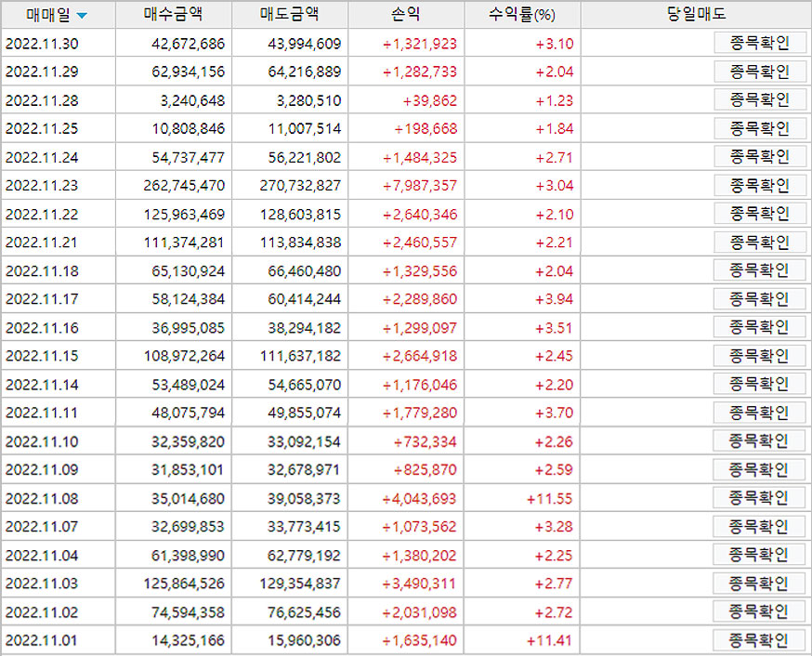Open 종목확인 for 2022.11.21
This screenshot has width=812, height=656.
pos(760,242)
